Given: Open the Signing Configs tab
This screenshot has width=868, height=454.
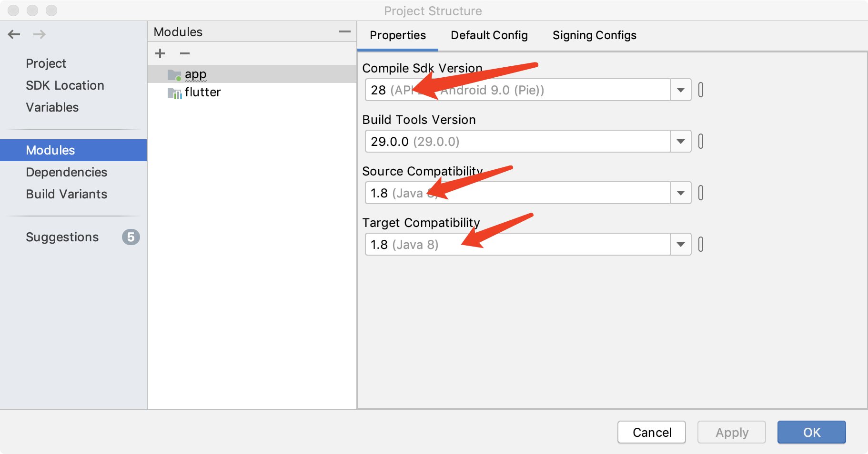Looking at the screenshot, I should 595,35.
